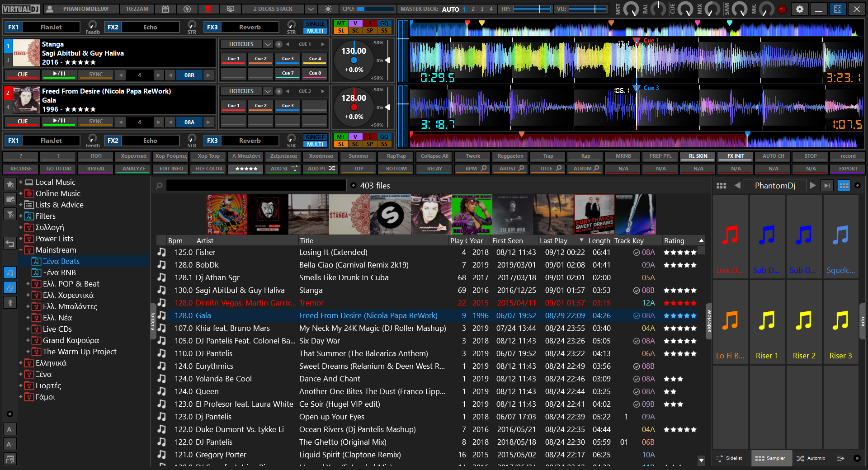Expand the Online Music tree node
Image resolution: width=868 pixels, height=470 pixels.
[21, 193]
